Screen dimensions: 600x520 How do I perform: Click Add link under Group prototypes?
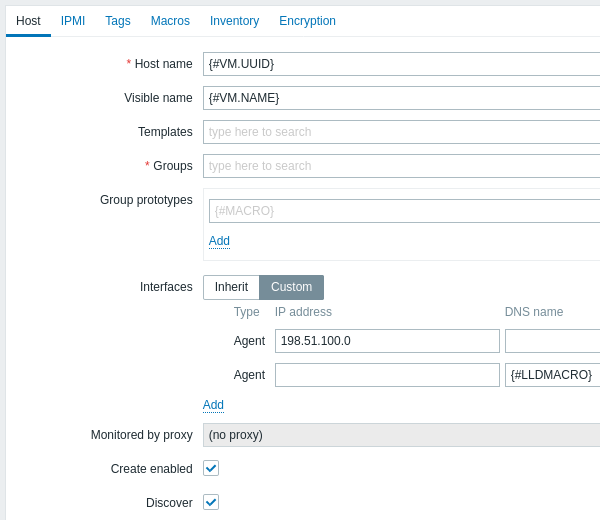(219, 241)
